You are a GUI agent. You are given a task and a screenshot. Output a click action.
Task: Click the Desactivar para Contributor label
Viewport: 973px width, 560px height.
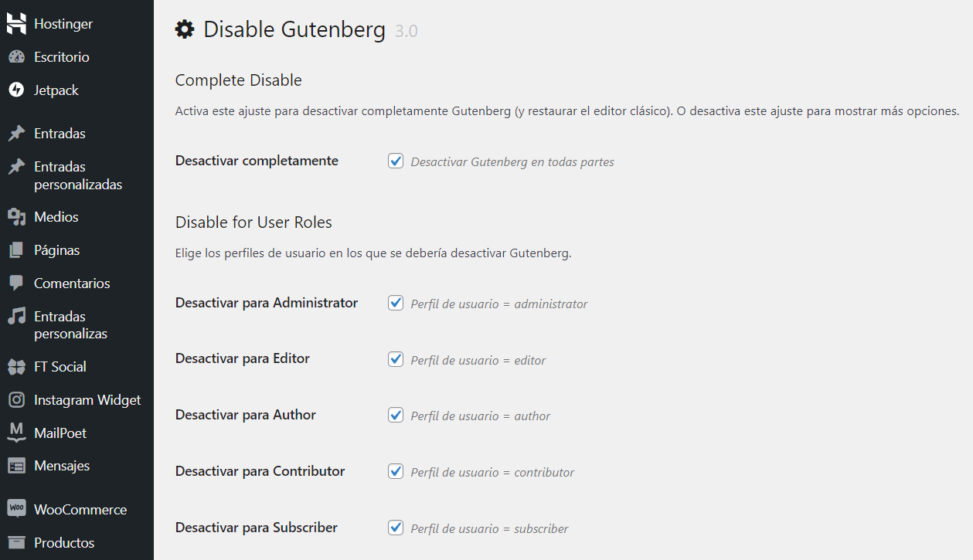pos(260,470)
